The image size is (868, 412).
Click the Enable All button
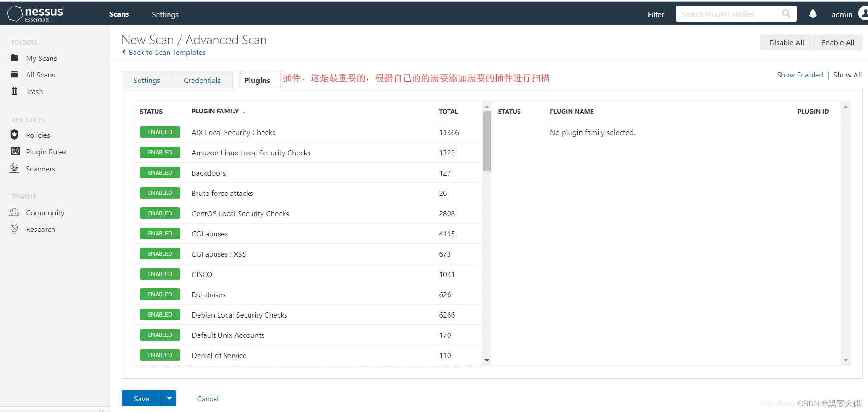(838, 42)
